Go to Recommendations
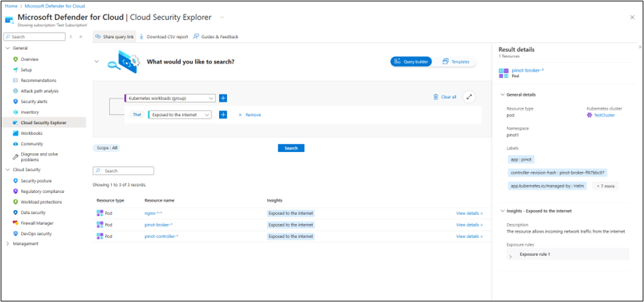The image size is (644, 302). (x=38, y=80)
